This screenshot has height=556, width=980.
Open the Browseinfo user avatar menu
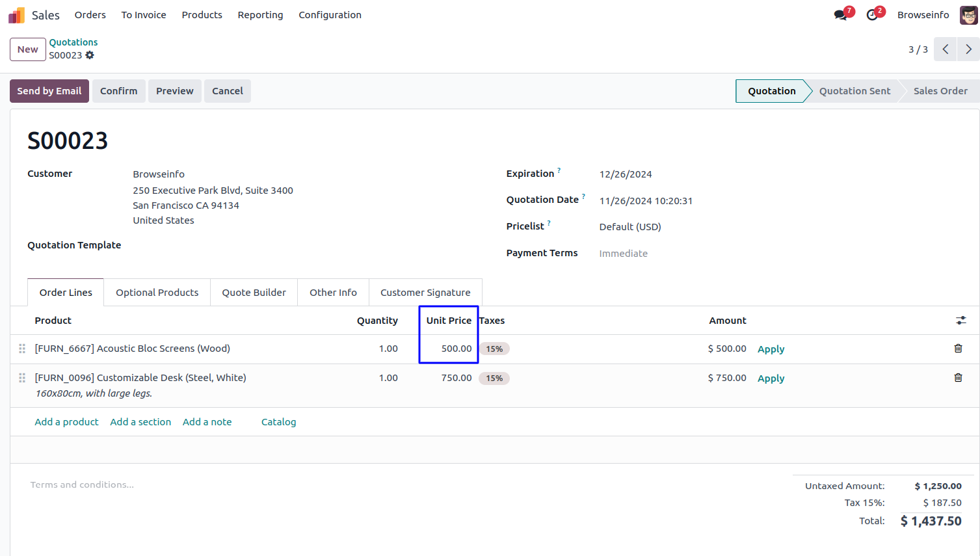pos(968,15)
